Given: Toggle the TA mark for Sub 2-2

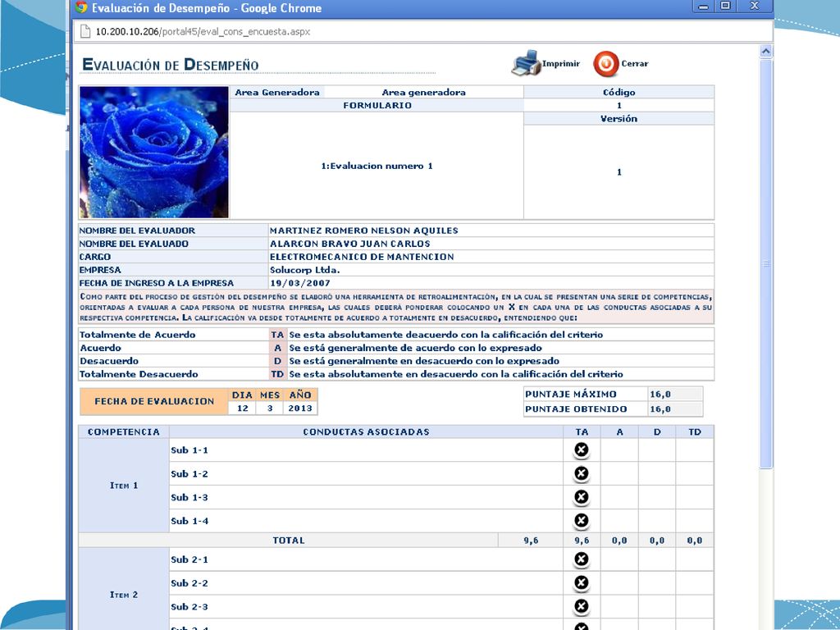Looking at the screenshot, I should pyautogui.click(x=582, y=583).
